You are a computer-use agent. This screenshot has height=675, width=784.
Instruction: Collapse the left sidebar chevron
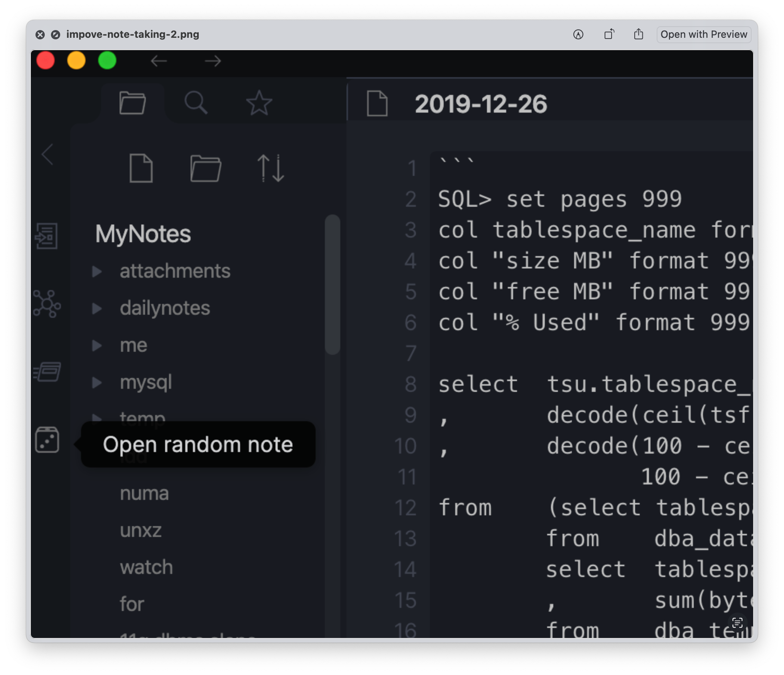pos(47,154)
